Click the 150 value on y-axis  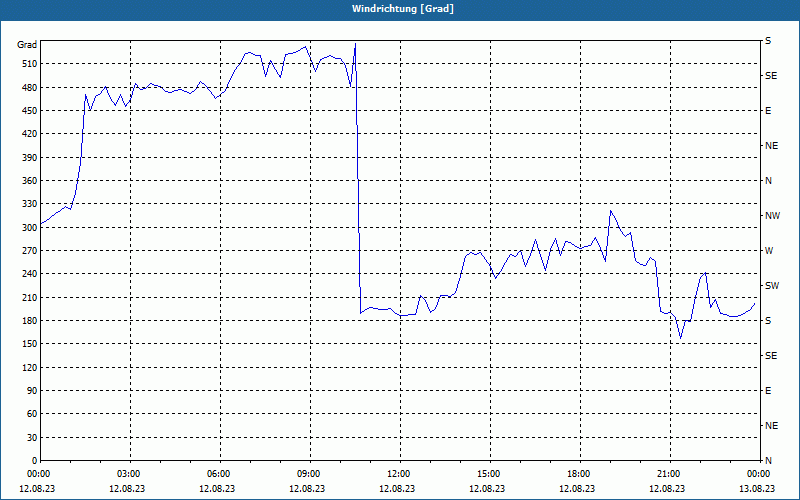click(x=29, y=343)
